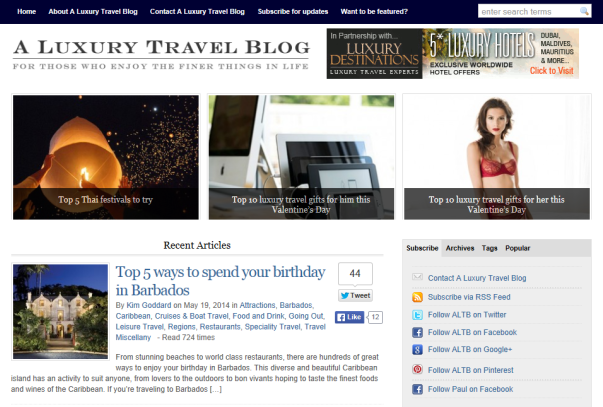Click the Facebook icon beside Follow ALTB
The image size is (603, 407).
tap(417, 332)
